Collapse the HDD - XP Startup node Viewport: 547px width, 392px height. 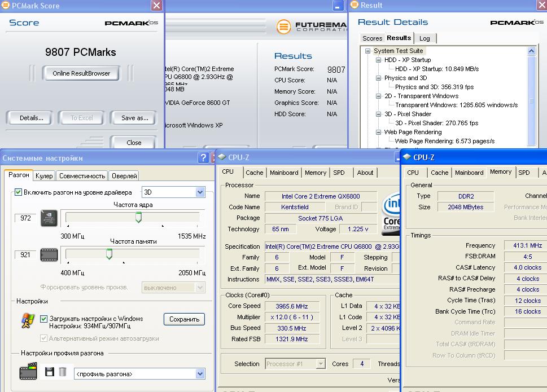tap(378, 60)
